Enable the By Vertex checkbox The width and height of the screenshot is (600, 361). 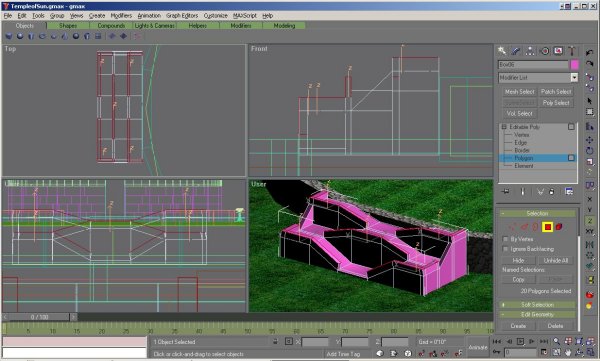(x=505, y=239)
